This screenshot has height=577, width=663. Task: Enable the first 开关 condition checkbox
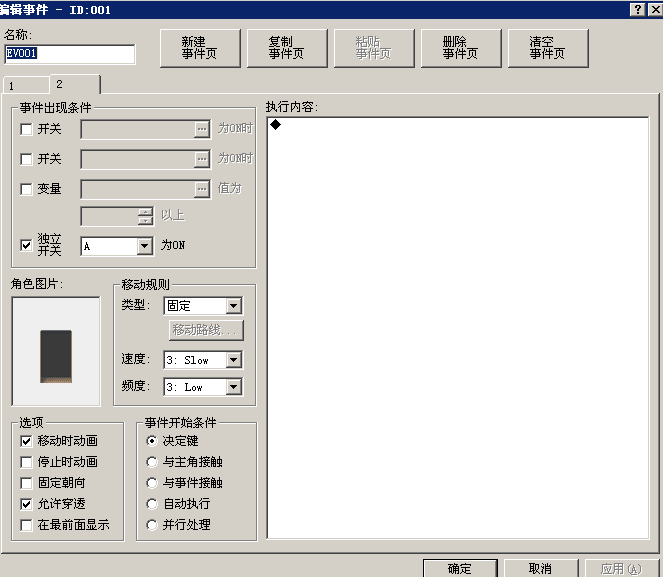click(26, 129)
